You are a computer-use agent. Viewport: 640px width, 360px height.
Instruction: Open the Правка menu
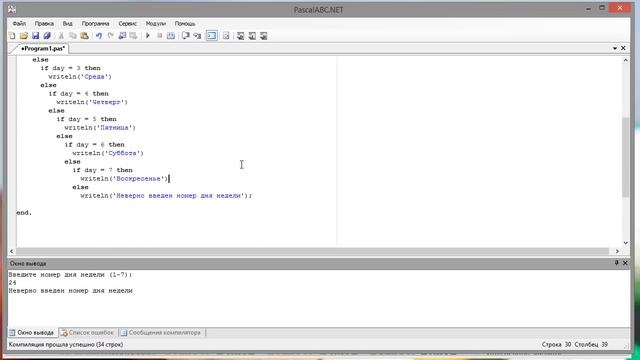click(44, 24)
